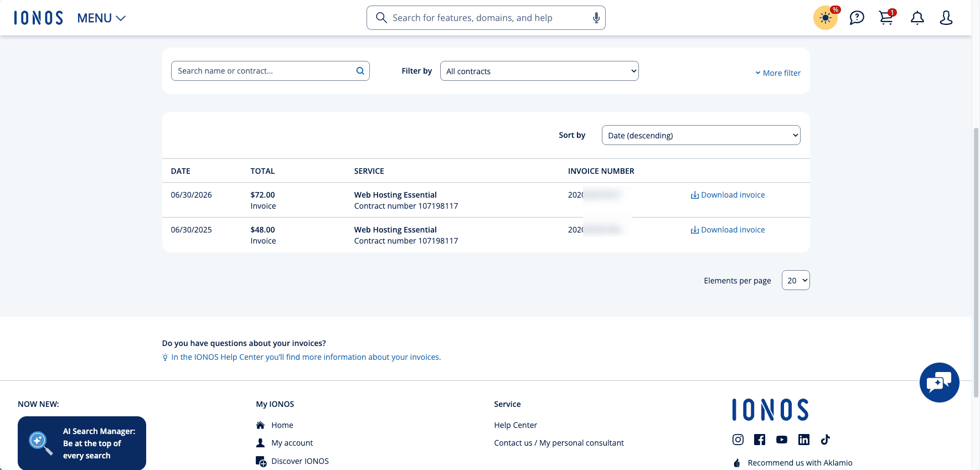Expand More filter options
This screenshot has width=980, height=470.
(x=778, y=73)
